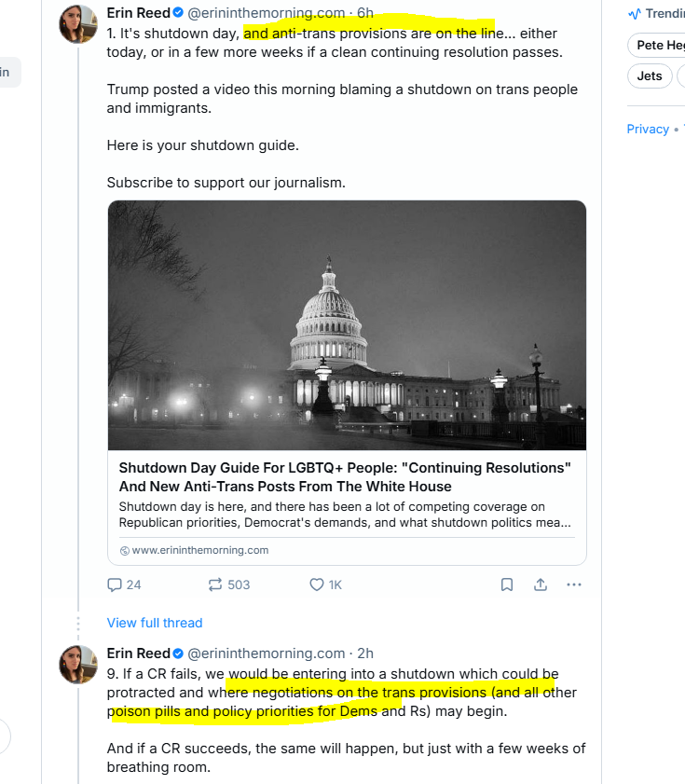
Task: Click the verified badge beside first Erin Reed
Action: pyautogui.click(x=178, y=14)
